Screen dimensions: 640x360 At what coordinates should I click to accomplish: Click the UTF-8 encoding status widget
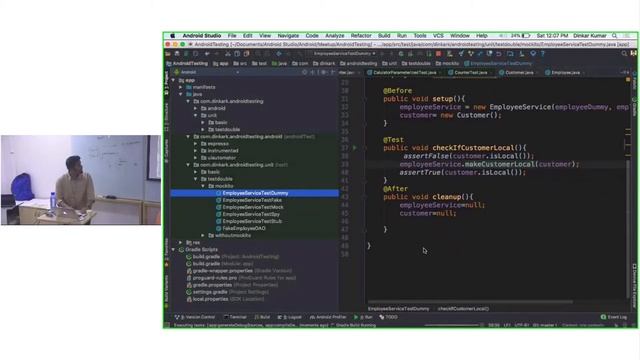(521, 325)
